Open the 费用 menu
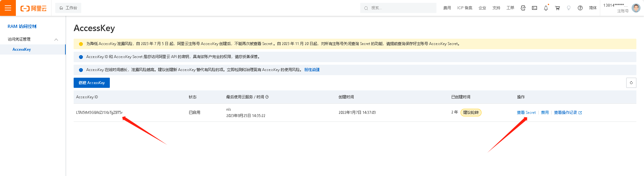The image size is (644, 176). (447, 8)
